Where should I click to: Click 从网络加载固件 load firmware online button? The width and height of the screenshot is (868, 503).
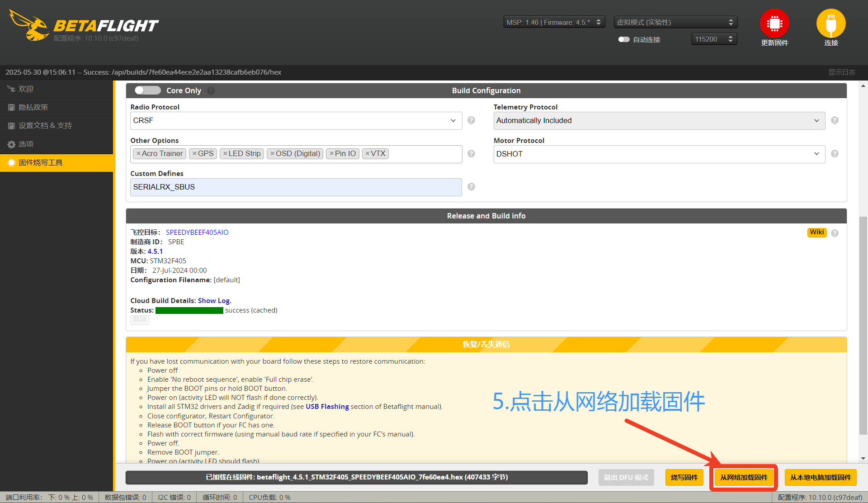click(x=744, y=478)
